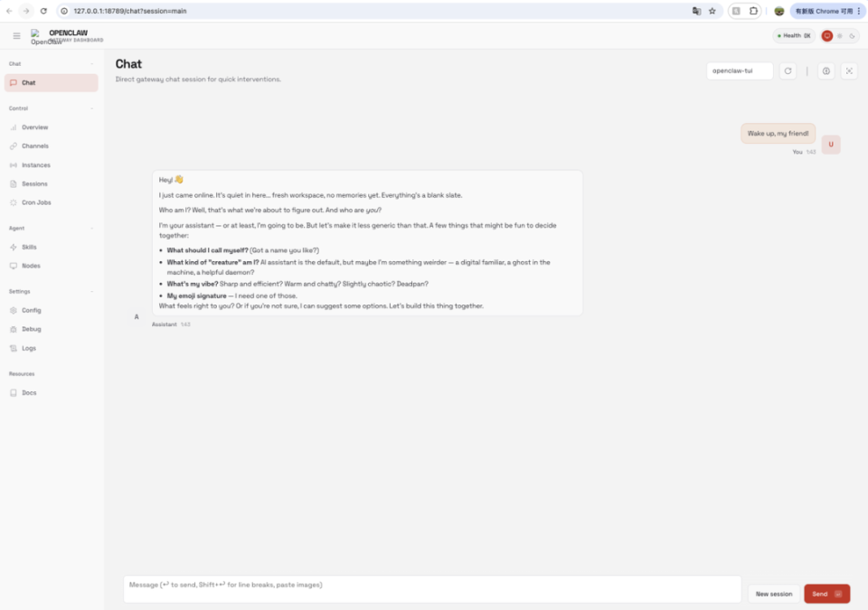Toggle focus mode with the expand icon
The width and height of the screenshot is (868, 610).
coord(849,70)
